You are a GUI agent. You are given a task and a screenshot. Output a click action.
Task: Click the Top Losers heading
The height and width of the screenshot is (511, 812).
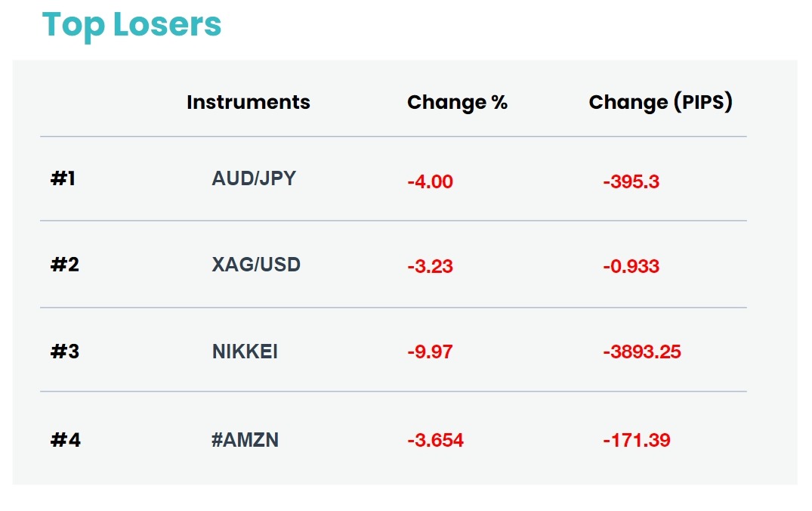(x=131, y=25)
